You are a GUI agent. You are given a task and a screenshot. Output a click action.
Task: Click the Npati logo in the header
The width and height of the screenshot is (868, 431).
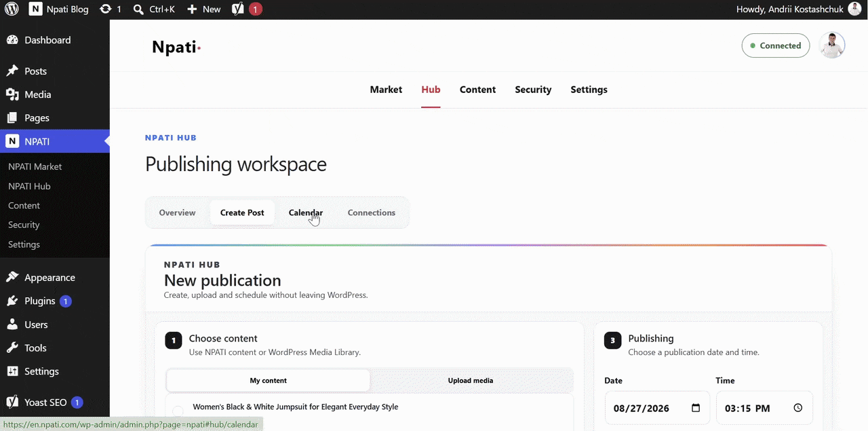pos(176,47)
